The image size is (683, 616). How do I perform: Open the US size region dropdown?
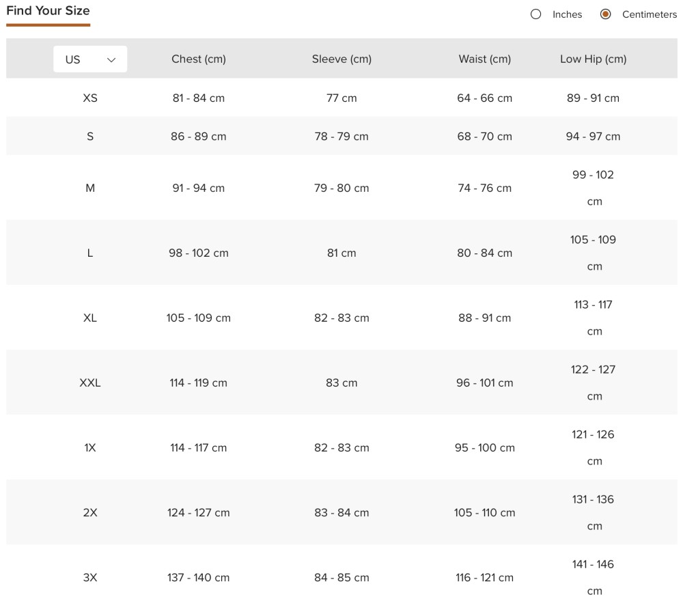coord(90,59)
